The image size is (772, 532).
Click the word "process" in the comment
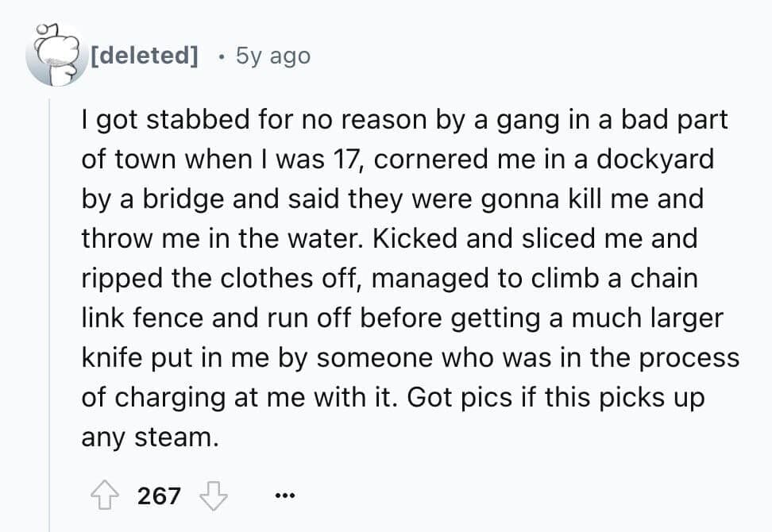[x=690, y=357]
